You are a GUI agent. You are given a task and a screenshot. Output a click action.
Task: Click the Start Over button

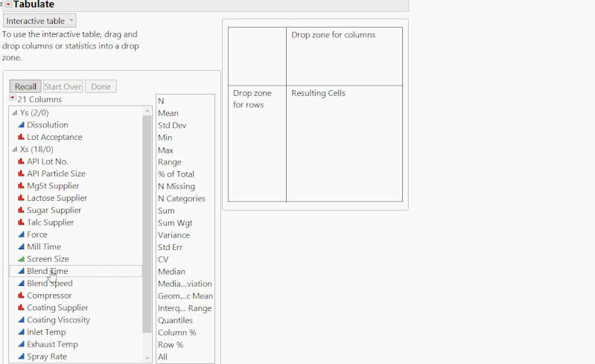63,86
